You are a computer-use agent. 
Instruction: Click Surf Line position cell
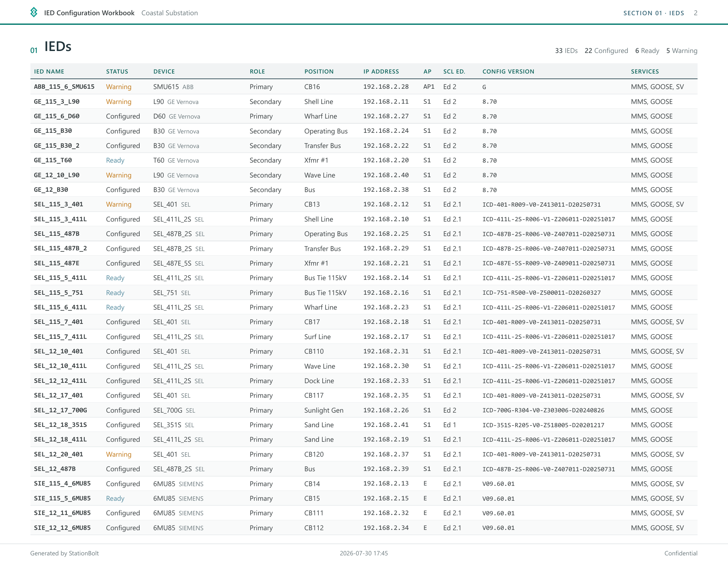317,337
